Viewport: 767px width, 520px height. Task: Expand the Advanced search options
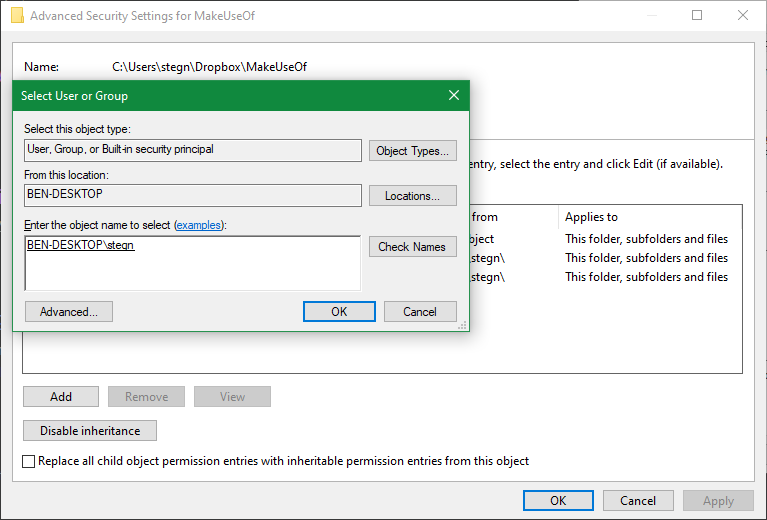69,312
